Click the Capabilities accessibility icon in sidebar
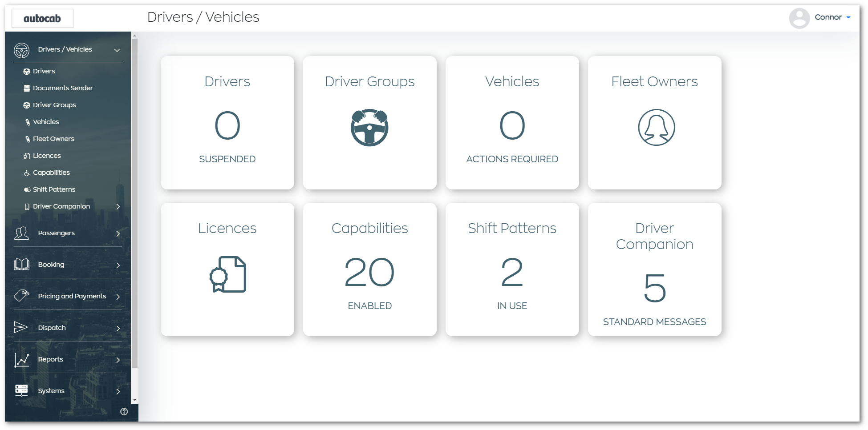 (27, 173)
